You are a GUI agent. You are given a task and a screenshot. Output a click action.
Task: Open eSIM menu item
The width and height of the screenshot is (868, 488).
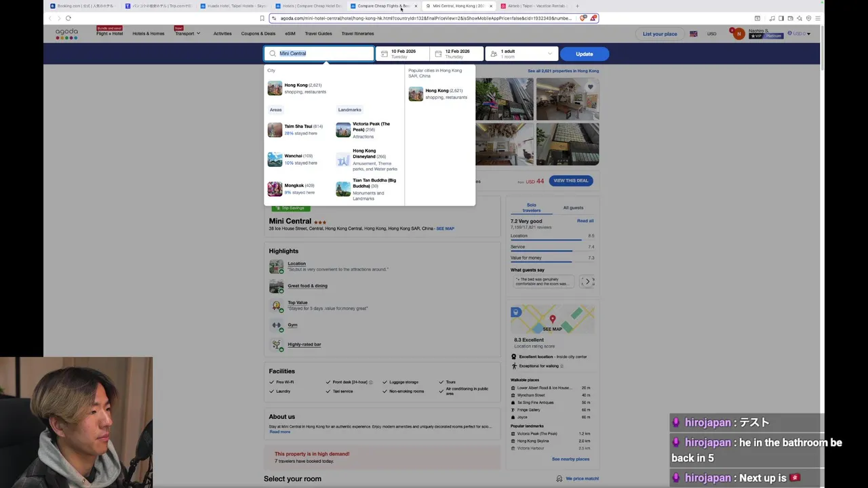[x=290, y=33]
